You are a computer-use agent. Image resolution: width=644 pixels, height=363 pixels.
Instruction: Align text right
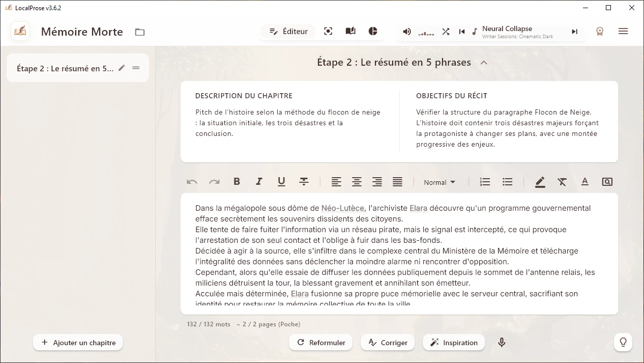tap(377, 182)
